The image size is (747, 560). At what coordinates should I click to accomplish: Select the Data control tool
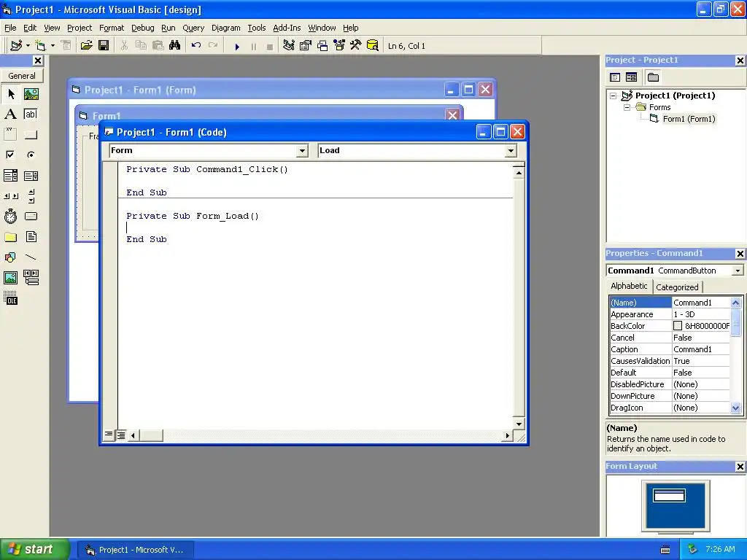coord(31,278)
